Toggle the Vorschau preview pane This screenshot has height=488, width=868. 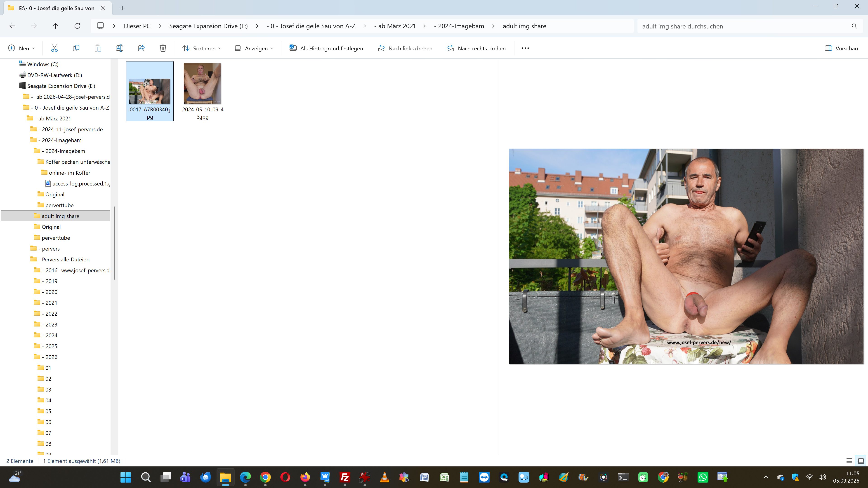[x=841, y=48]
